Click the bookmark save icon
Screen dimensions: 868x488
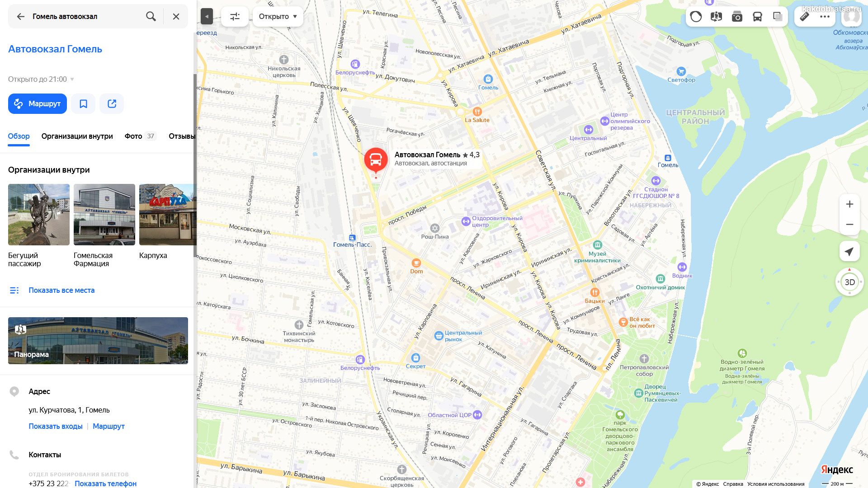pyautogui.click(x=83, y=104)
